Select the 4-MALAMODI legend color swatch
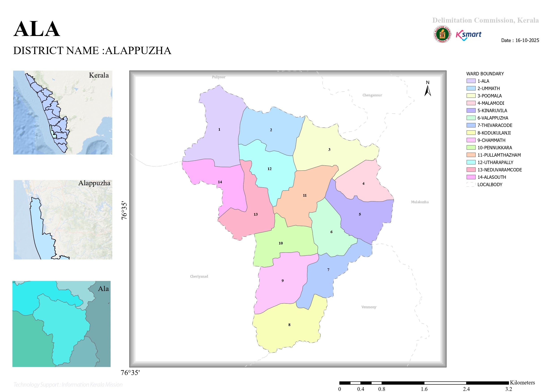This screenshot has width=555, height=392. 471,103
